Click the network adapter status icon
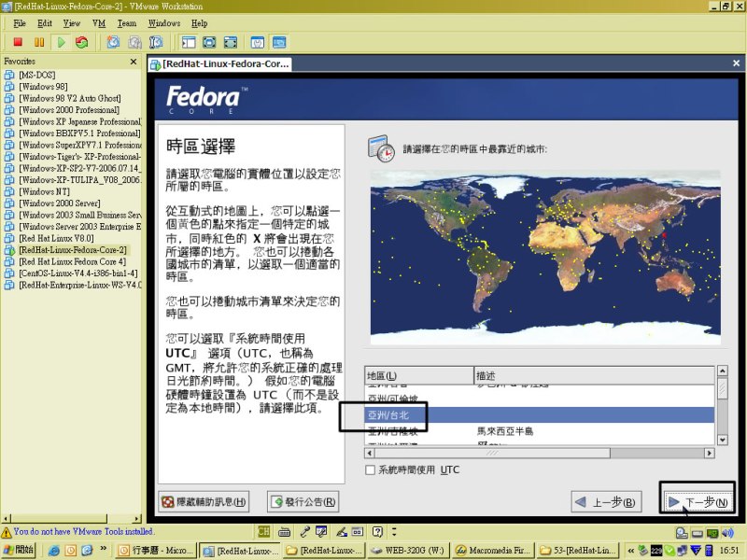Screen dimensions: 747x560 712,533
